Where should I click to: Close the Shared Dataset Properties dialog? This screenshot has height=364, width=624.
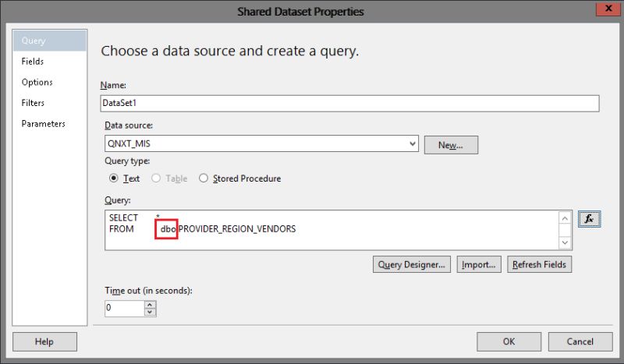click(x=608, y=9)
